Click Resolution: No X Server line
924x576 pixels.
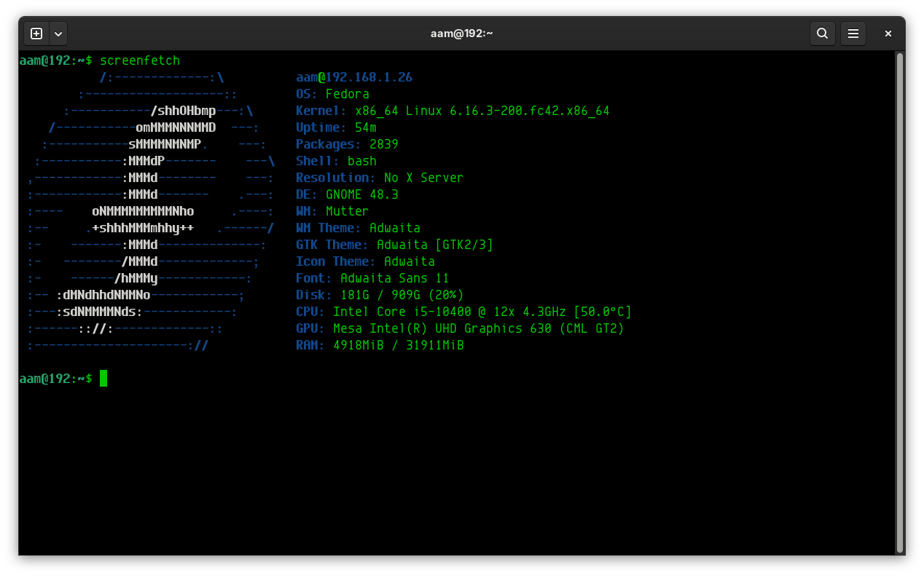pos(380,178)
